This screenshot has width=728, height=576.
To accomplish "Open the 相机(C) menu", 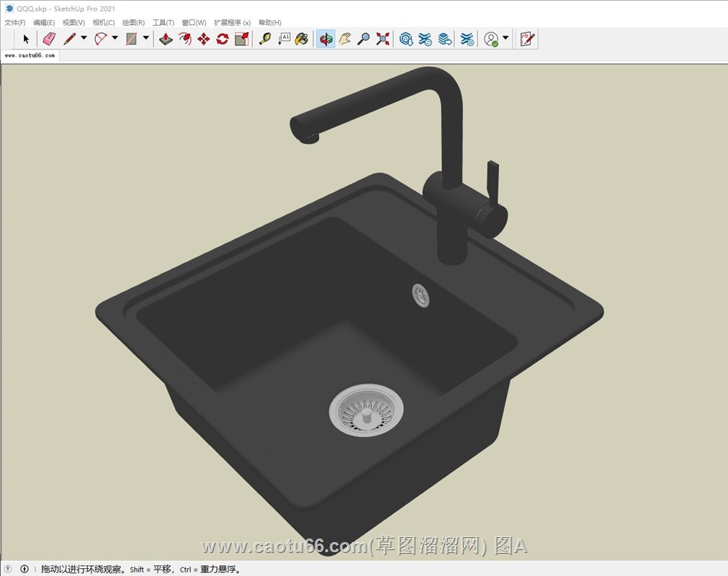I will tap(104, 22).
